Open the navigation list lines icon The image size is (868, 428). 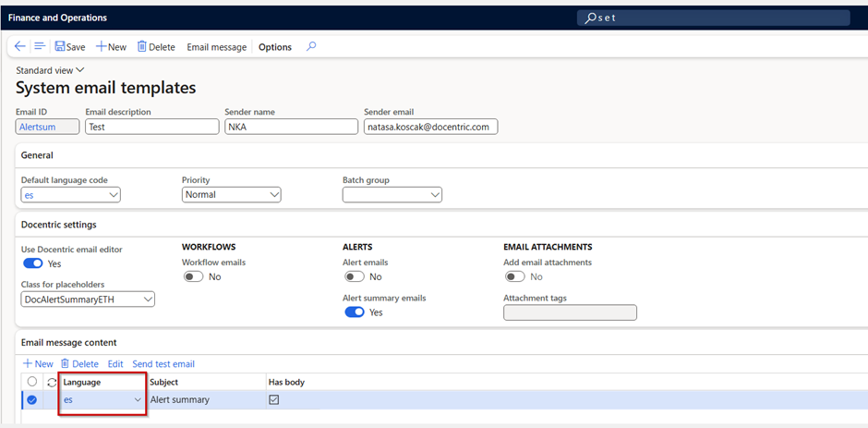[39, 46]
